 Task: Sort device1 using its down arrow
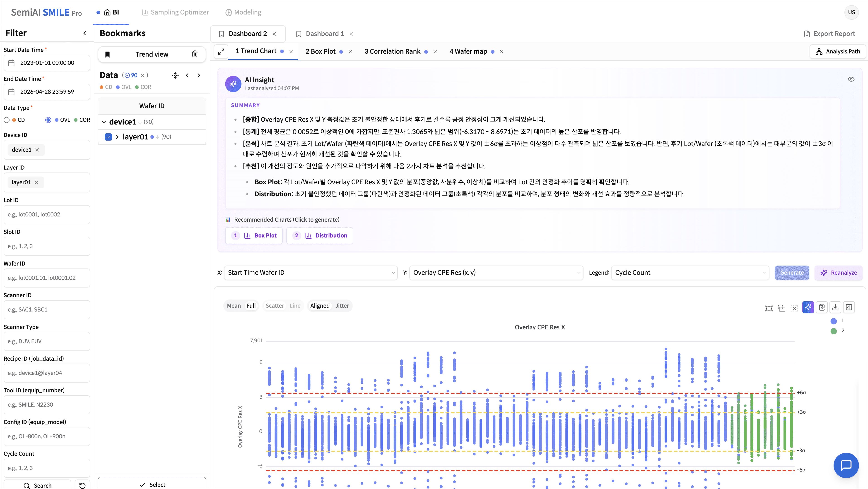140,122
